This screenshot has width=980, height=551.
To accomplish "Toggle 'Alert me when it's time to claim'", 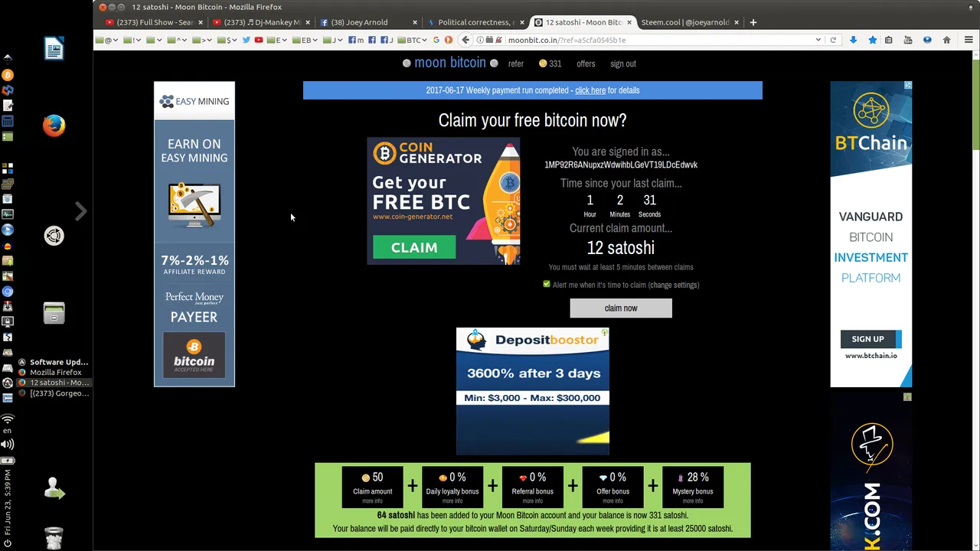I will [547, 285].
